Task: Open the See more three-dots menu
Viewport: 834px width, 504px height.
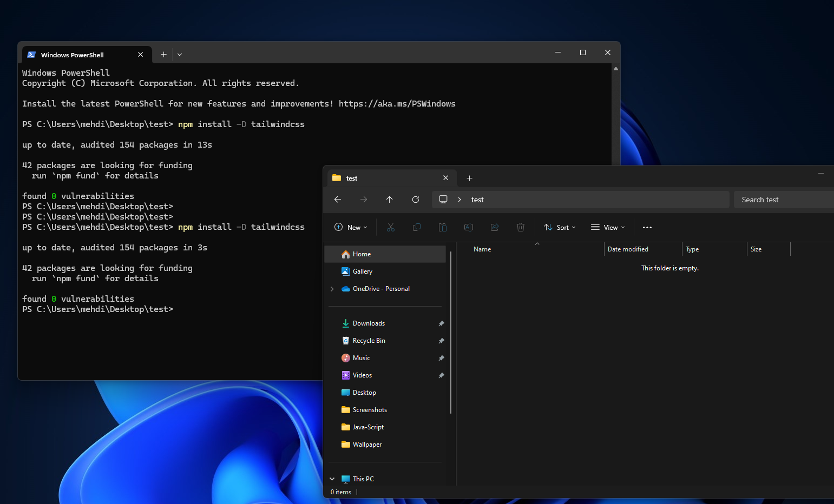Action: coord(647,227)
